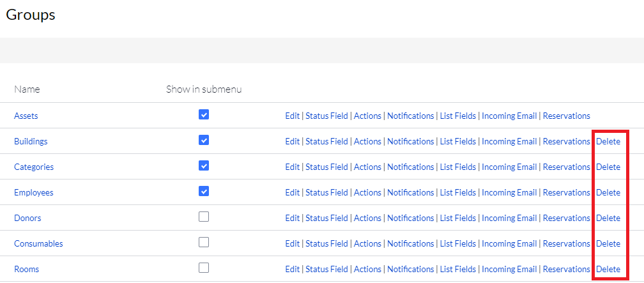Toggle the Employees submenu checkbox
This screenshot has width=644, height=283.
point(204,191)
